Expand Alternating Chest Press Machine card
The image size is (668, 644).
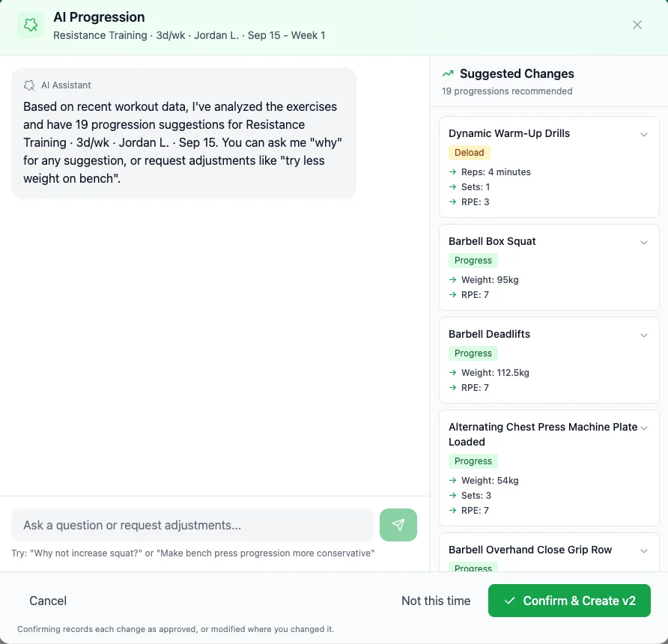pos(644,428)
